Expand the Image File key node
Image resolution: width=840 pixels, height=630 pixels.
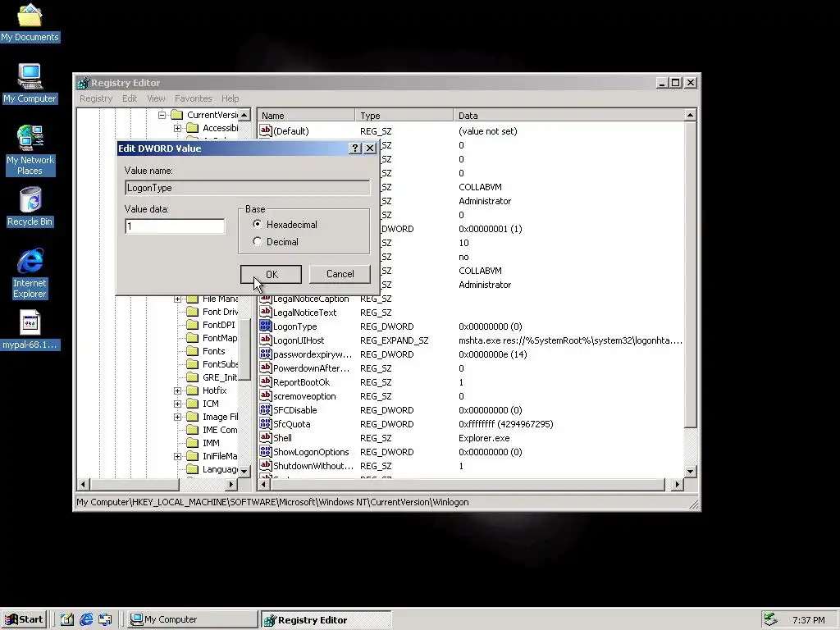(177, 417)
